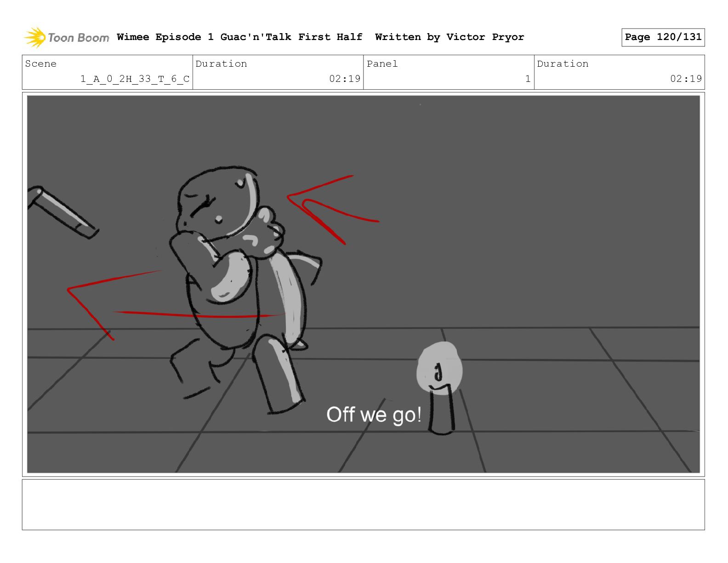Click the scene Duration label beside Scene

tap(221, 64)
